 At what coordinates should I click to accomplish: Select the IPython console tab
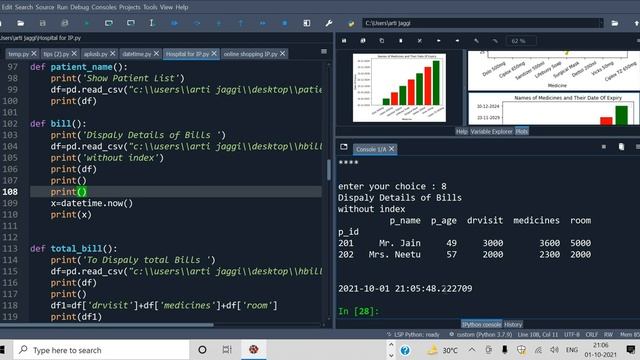[x=482, y=324]
